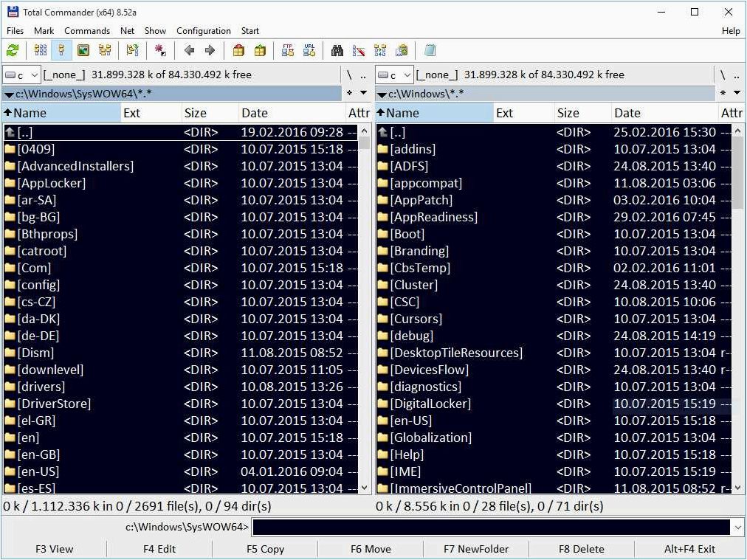
Task: Expand left panel path history arrow
Action: [x=364, y=93]
